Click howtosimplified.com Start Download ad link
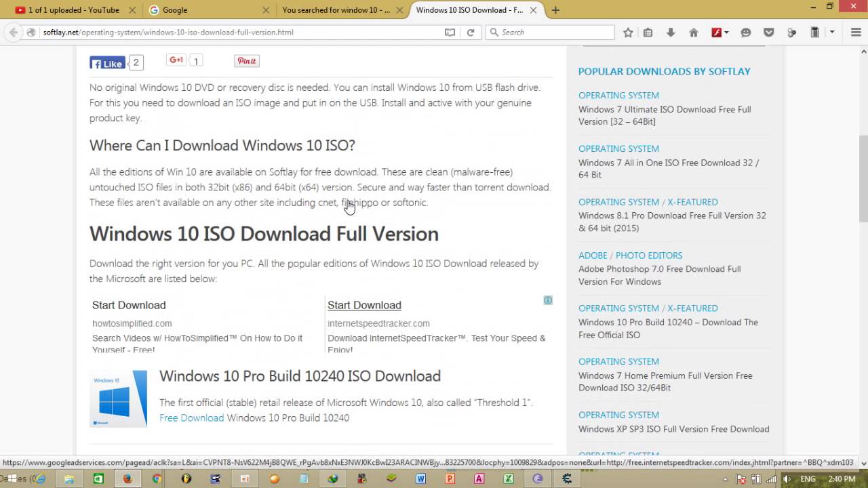This screenshot has height=488, width=868. click(129, 305)
